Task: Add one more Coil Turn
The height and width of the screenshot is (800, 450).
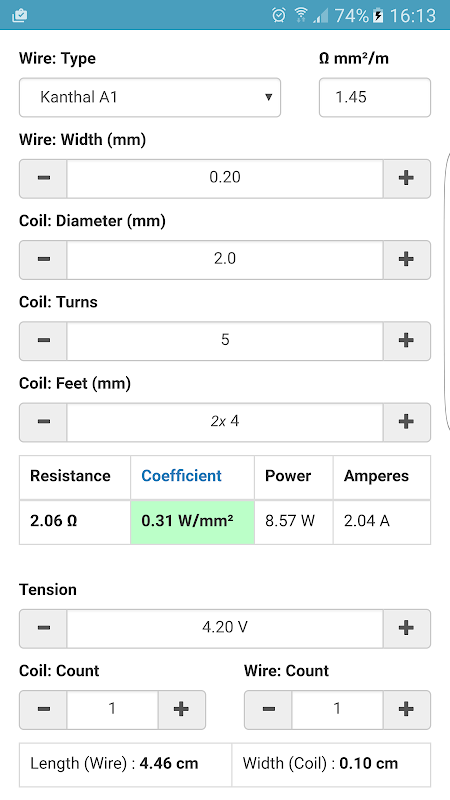Action: coord(406,340)
